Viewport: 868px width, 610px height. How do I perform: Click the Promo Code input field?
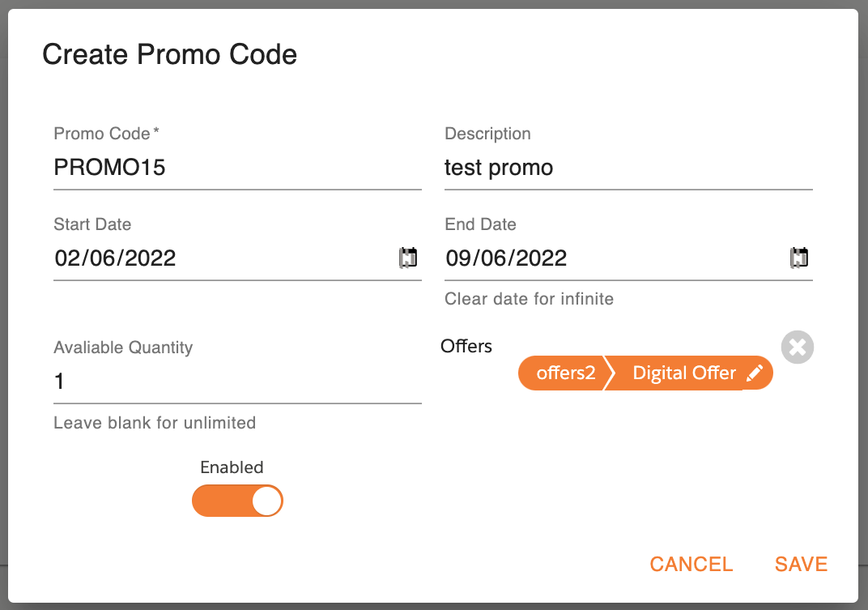click(236, 168)
